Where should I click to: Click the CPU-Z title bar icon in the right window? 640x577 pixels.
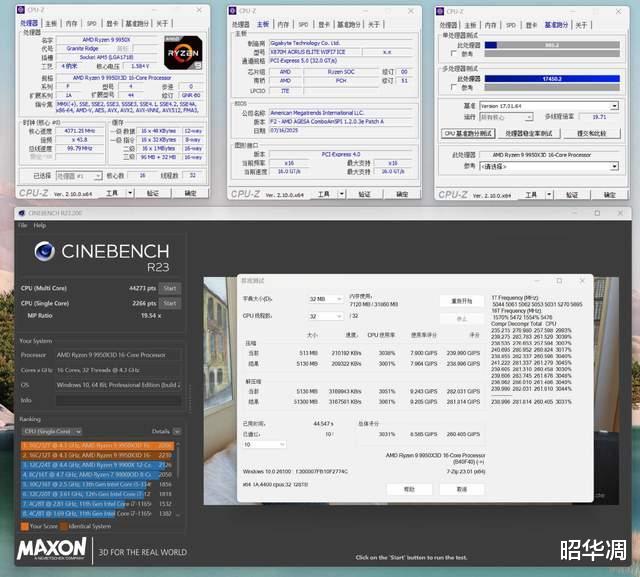click(x=440, y=11)
